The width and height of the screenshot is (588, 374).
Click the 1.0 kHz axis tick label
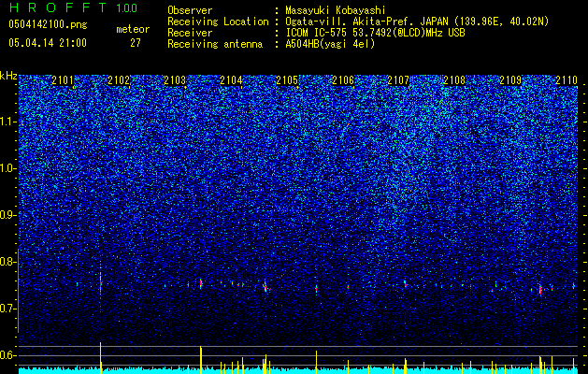(x=7, y=168)
